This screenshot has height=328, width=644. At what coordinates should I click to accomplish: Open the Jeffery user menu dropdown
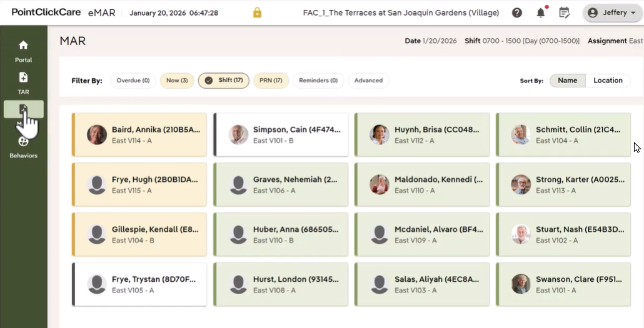point(612,12)
